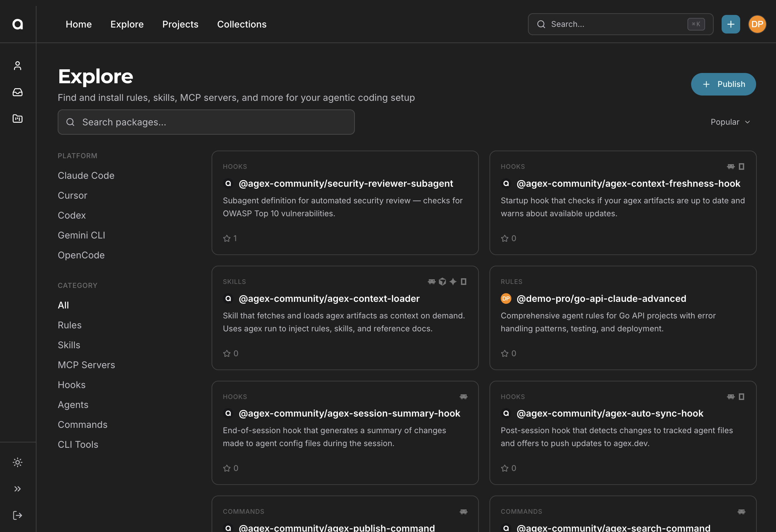Select the MCP Servers category filter
Viewport: 776px width, 532px height.
click(86, 365)
